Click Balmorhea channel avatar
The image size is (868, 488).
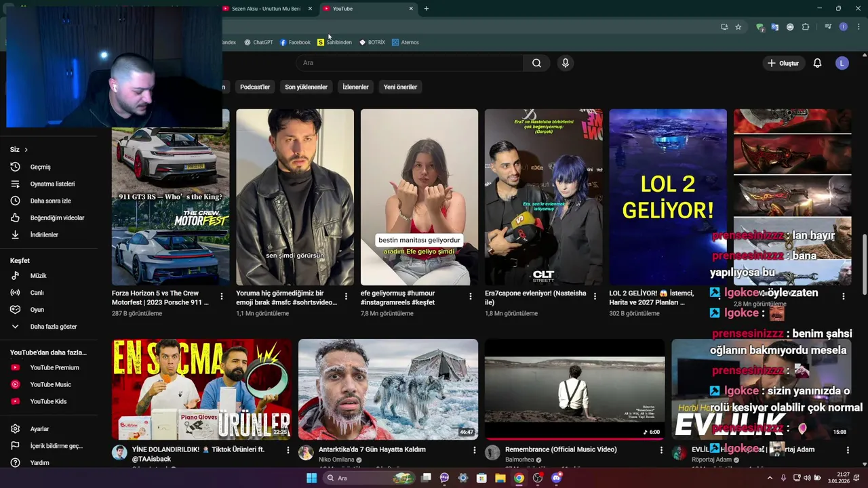pos(493,453)
